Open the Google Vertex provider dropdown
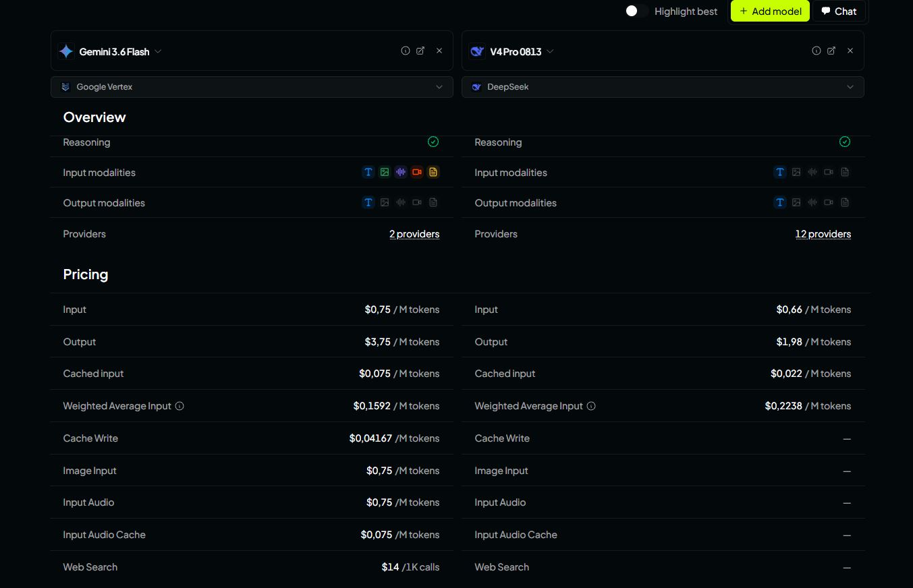 (252, 87)
